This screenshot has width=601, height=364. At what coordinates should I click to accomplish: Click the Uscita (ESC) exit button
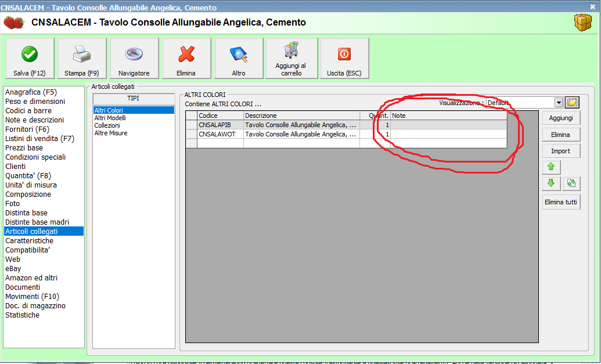[x=344, y=58]
